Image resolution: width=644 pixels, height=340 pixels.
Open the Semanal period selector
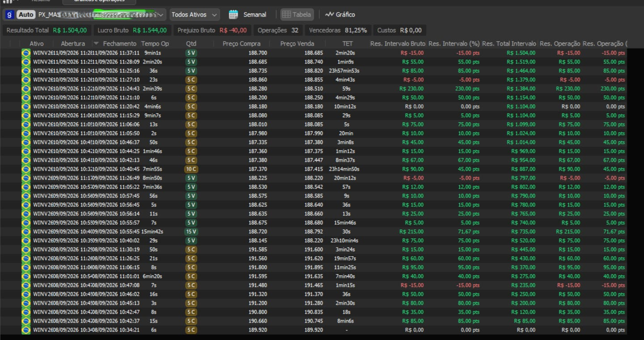click(x=247, y=15)
